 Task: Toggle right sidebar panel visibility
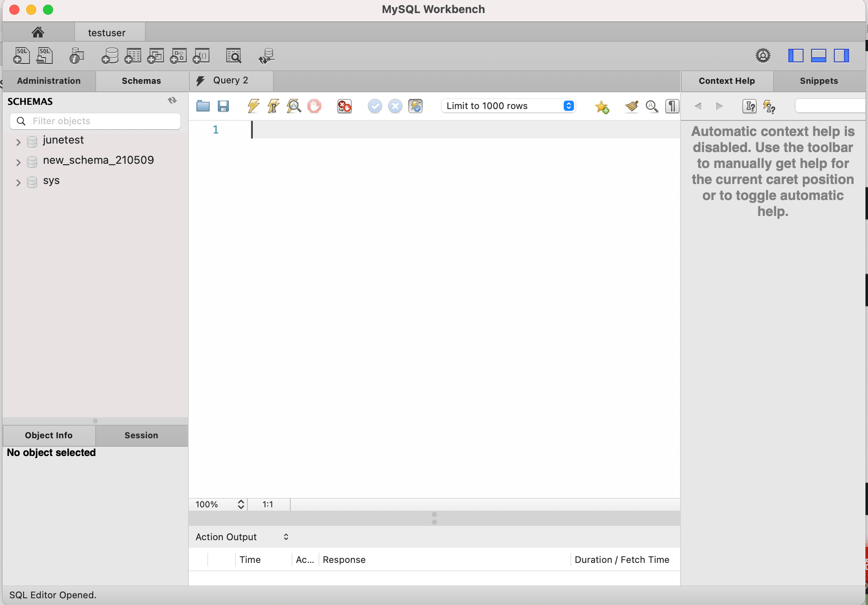[x=841, y=56]
